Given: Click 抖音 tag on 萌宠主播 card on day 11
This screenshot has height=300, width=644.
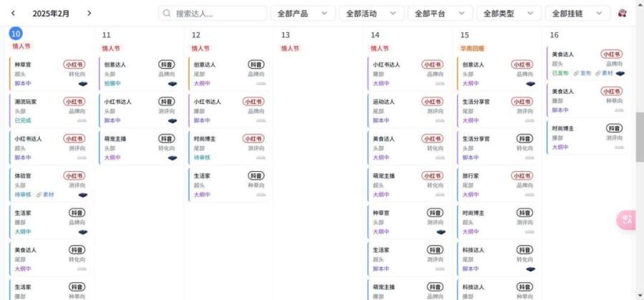Looking at the screenshot, I should (x=167, y=138).
